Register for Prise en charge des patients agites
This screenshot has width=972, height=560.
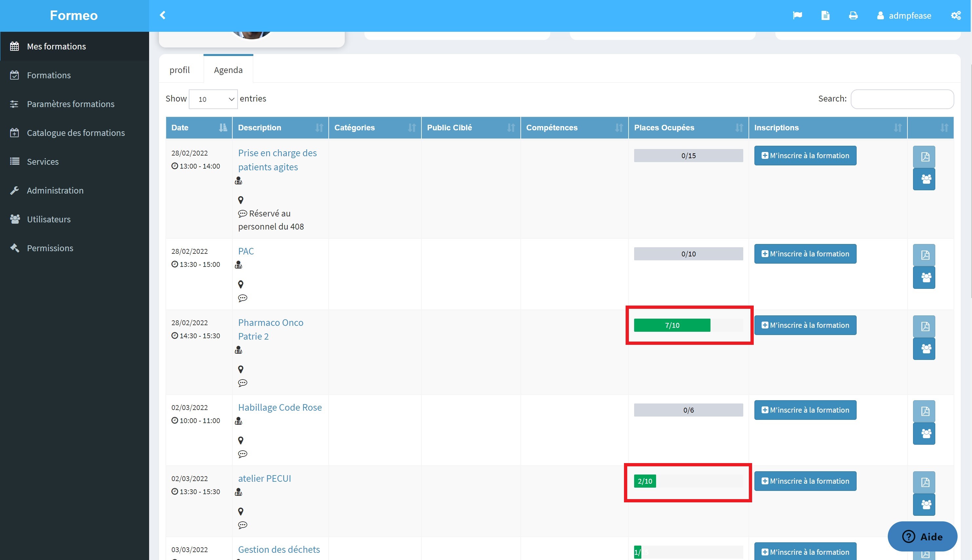805,156
